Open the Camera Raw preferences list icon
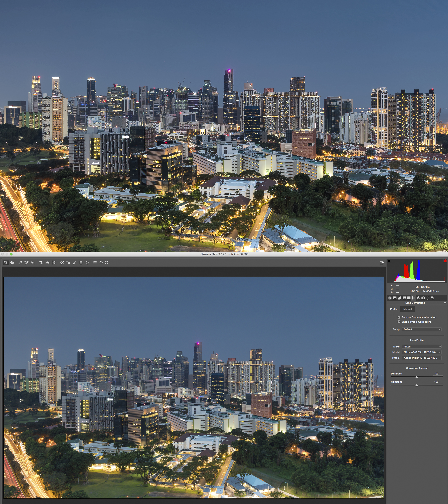This screenshot has width=448, height=504. 95,262
